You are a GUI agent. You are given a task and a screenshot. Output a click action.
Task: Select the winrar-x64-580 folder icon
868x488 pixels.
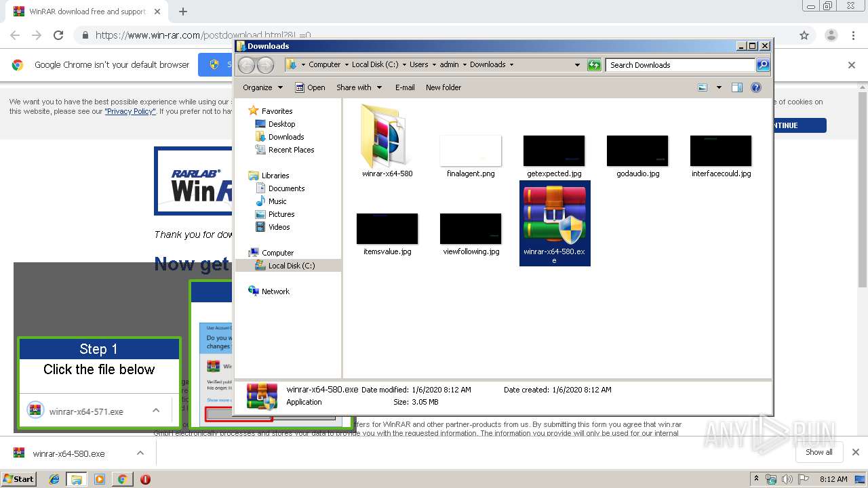[x=387, y=136]
